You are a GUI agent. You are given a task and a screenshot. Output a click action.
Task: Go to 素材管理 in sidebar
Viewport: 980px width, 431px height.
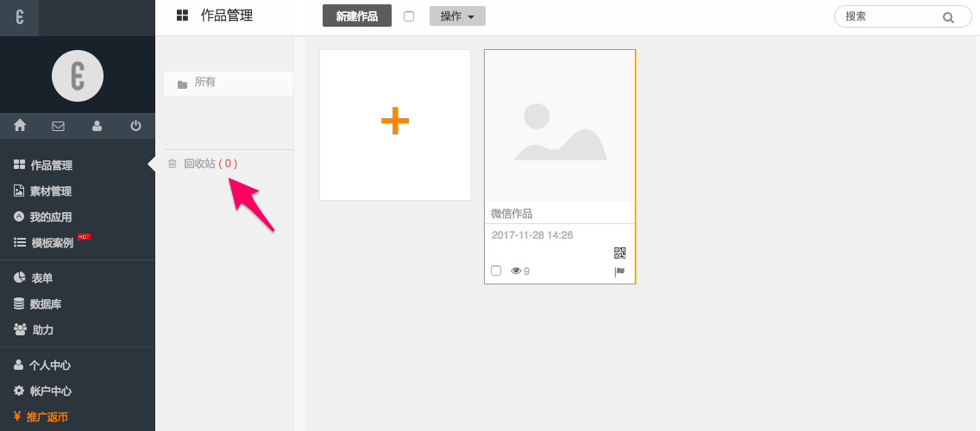[50, 191]
